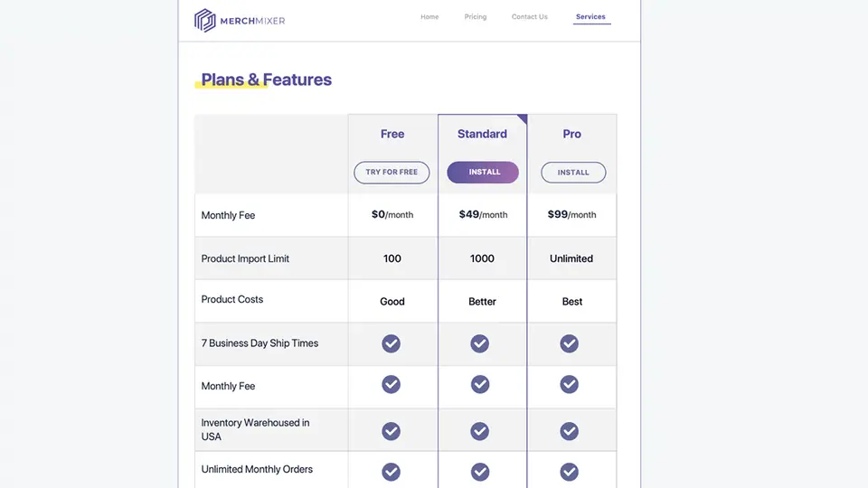
Task: Click the Better product cost value
Action: point(482,302)
